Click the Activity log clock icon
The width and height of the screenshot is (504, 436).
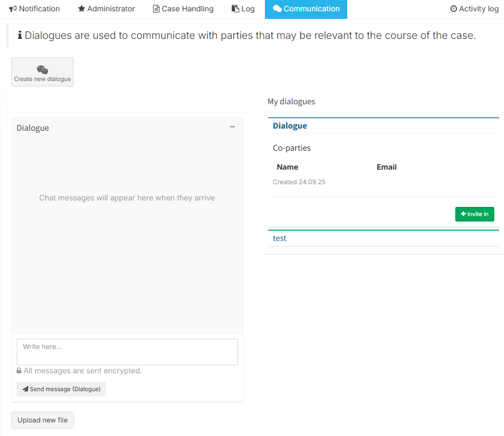[454, 9]
